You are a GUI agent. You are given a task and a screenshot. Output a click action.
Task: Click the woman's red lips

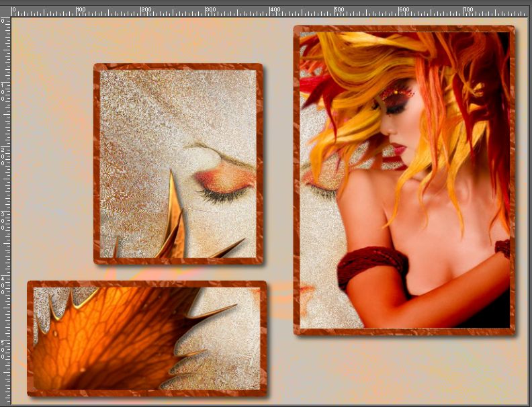click(x=399, y=149)
